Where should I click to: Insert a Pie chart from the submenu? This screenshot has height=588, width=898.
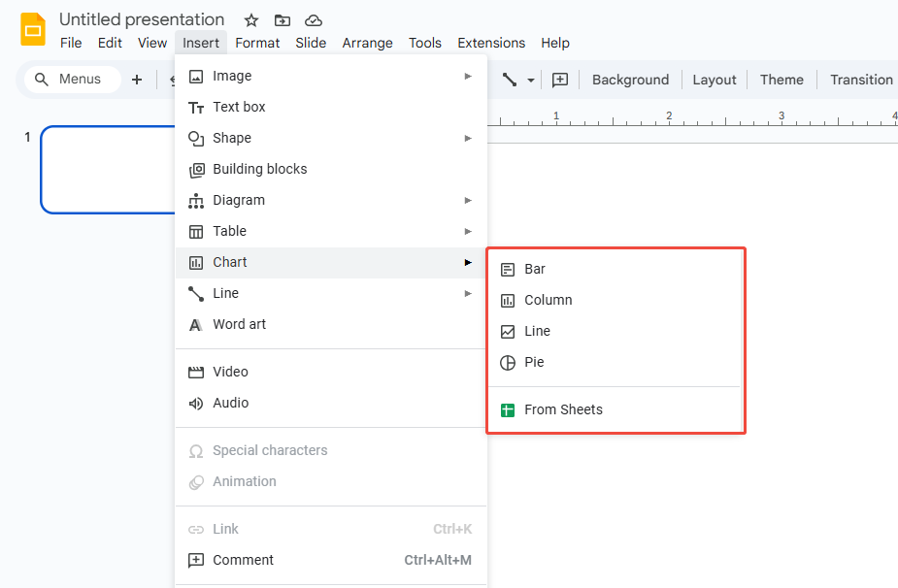coord(535,362)
